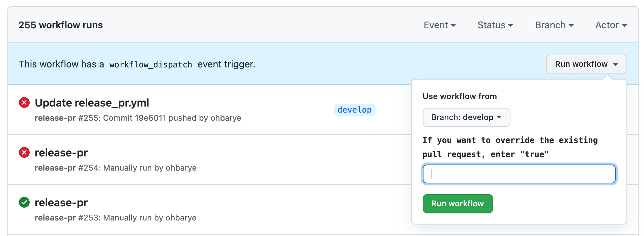The image size is (644, 236).
Task: Click the green success icon for run #253
Action: pos(24,202)
